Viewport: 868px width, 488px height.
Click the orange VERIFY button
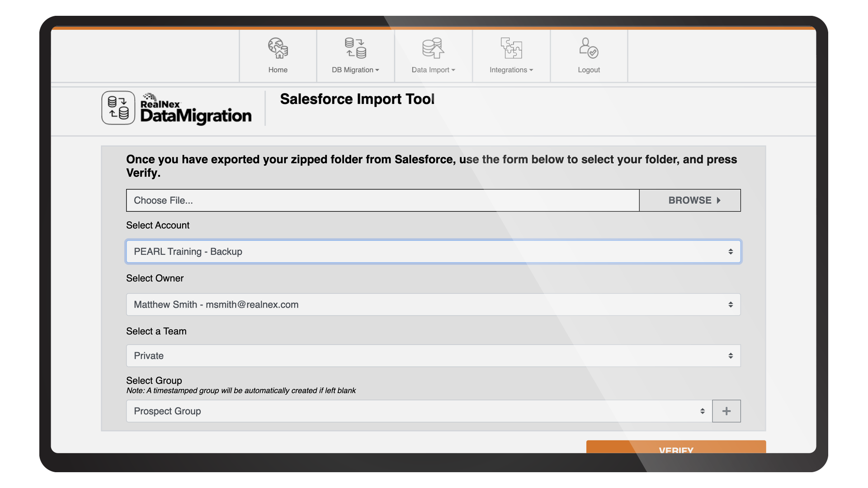[676, 447]
